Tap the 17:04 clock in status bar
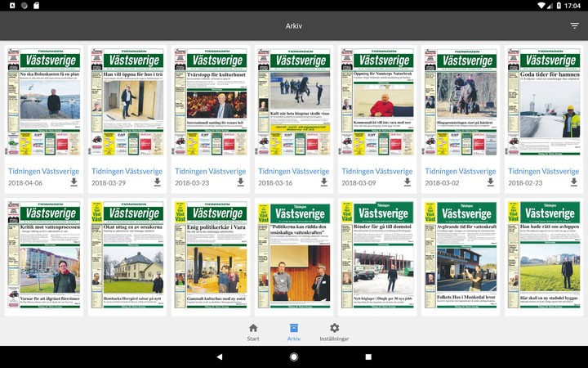Image resolution: width=588 pixels, height=368 pixels. [572, 6]
